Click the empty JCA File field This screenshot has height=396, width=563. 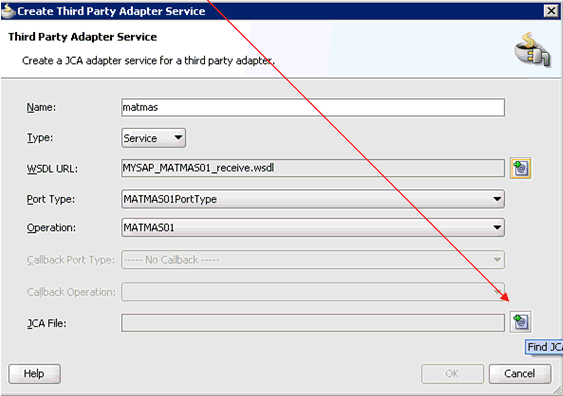313,323
